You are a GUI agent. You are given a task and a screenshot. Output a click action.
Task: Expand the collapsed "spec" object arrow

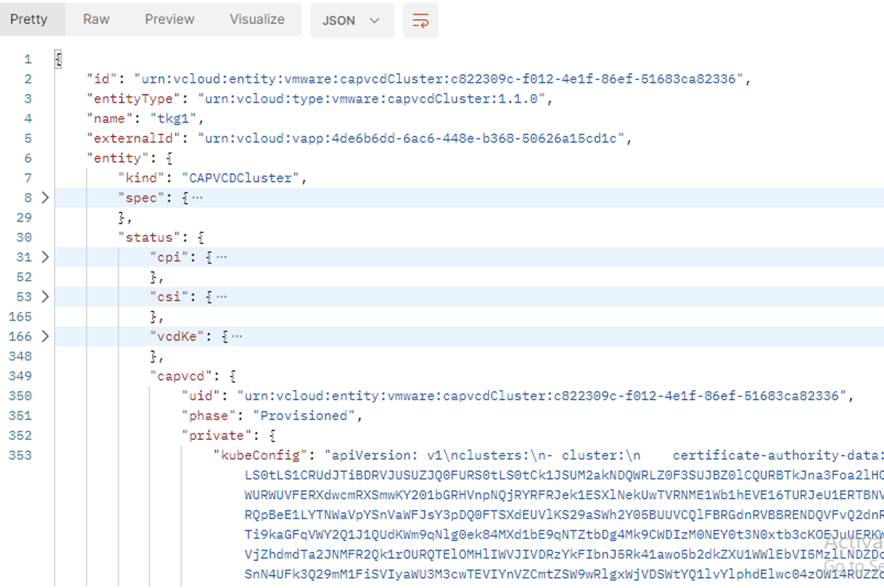point(45,198)
